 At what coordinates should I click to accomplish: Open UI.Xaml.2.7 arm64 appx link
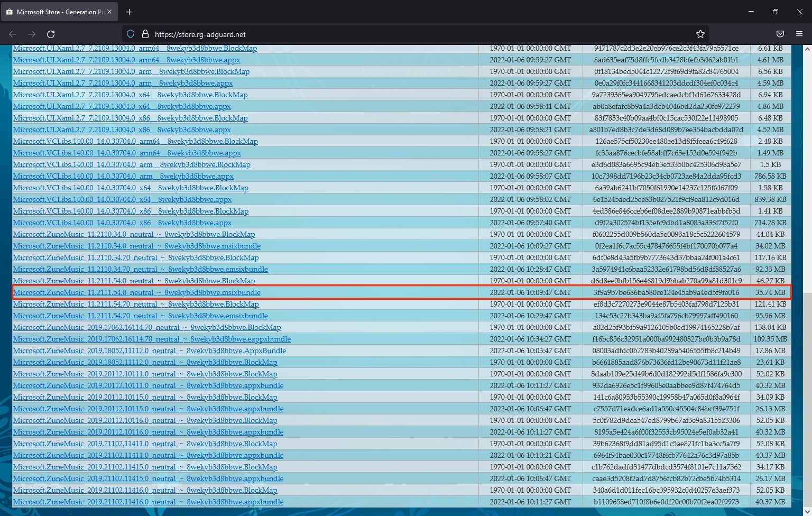coord(127,60)
